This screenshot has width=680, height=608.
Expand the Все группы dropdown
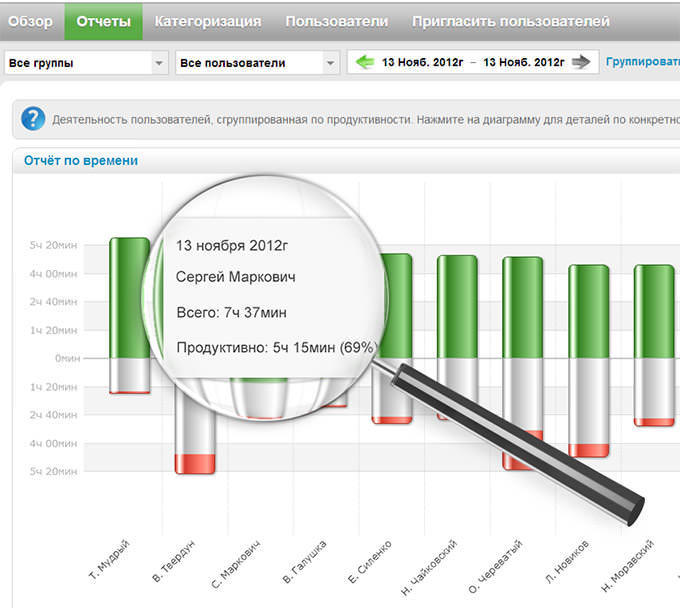point(86,63)
